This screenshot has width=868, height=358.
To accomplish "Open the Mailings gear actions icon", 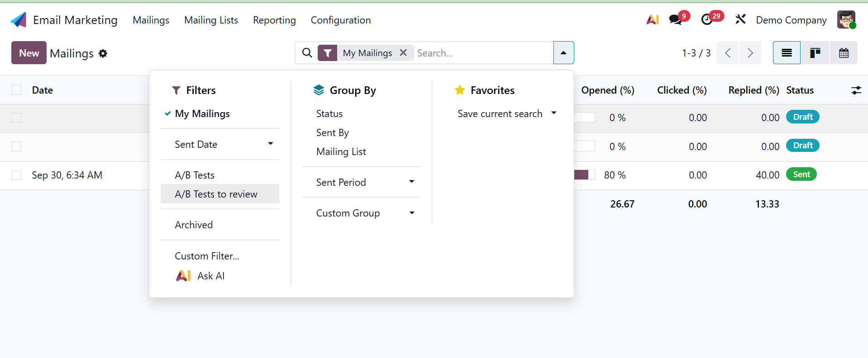I will [x=103, y=53].
